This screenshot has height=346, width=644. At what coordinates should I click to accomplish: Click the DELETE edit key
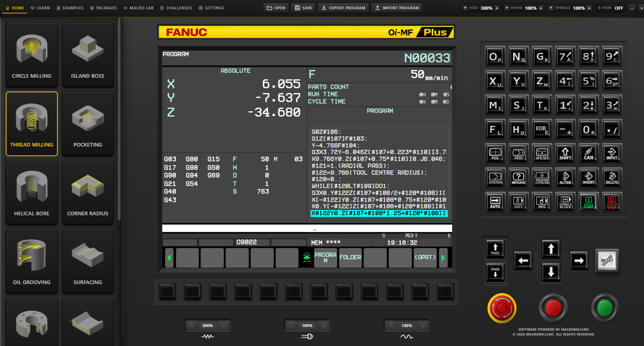[612, 178]
